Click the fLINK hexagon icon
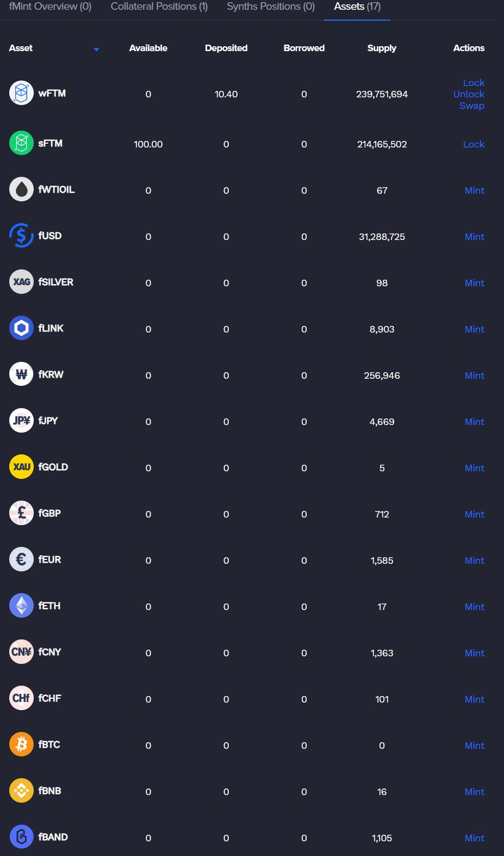 [21, 328]
